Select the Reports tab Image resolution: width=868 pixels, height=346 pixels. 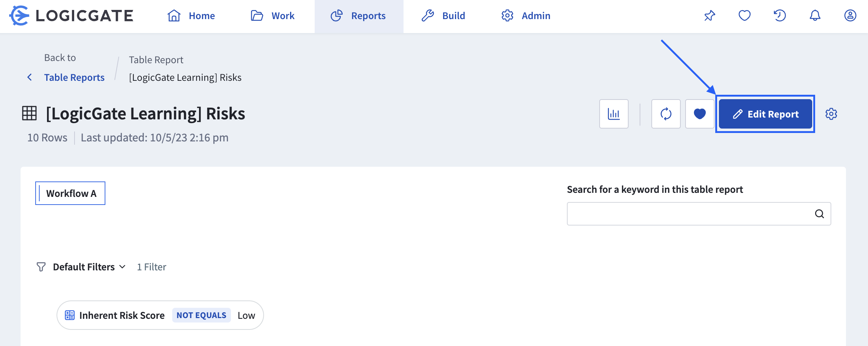358,16
